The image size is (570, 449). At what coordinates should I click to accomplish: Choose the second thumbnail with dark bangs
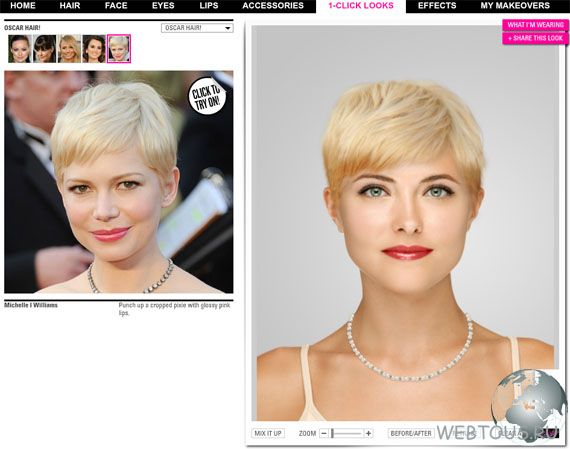click(45, 49)
